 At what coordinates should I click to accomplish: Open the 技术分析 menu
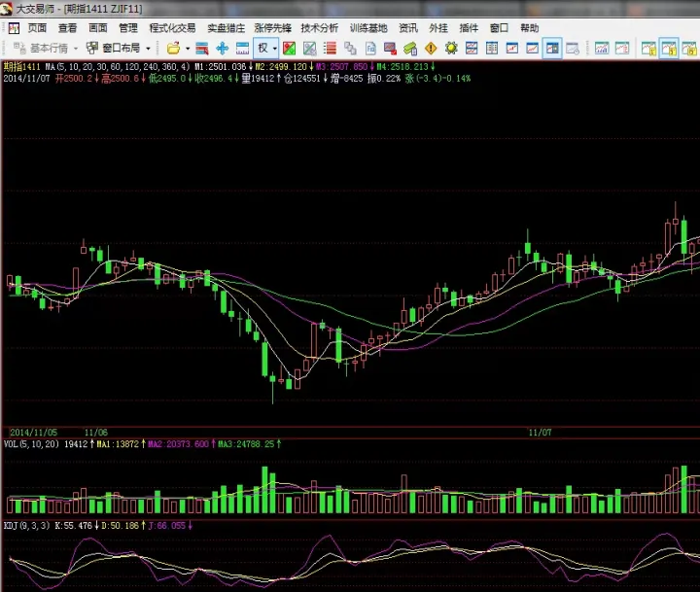point(320,28)
